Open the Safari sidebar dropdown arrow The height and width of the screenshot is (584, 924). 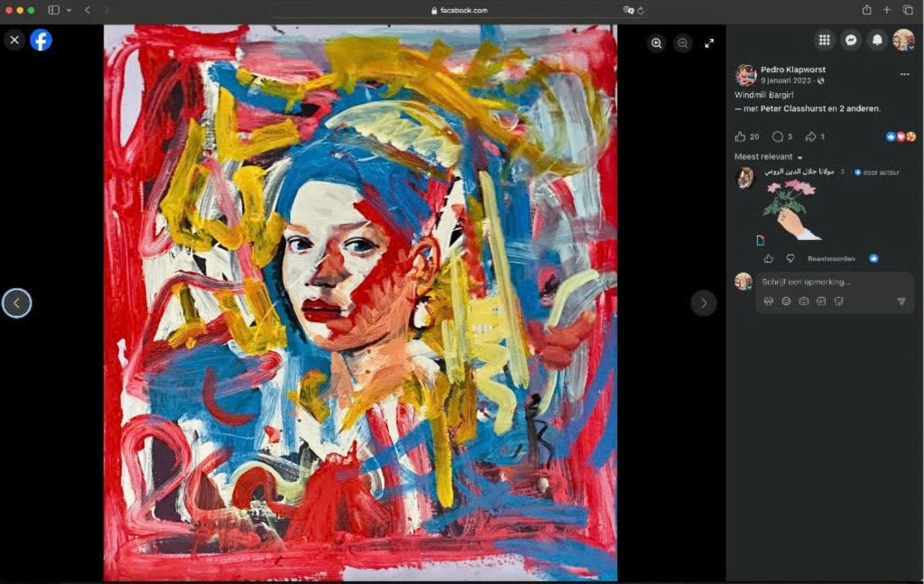pos(69,10)
